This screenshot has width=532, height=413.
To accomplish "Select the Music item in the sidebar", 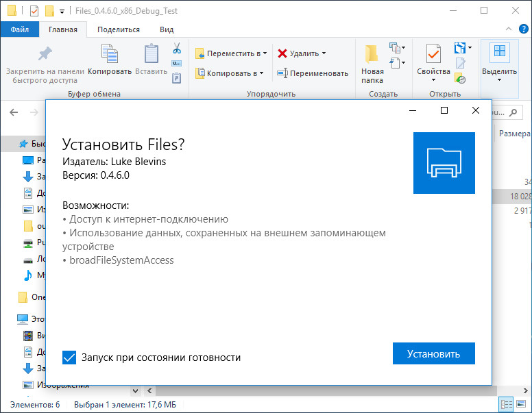I will point(33,275).
